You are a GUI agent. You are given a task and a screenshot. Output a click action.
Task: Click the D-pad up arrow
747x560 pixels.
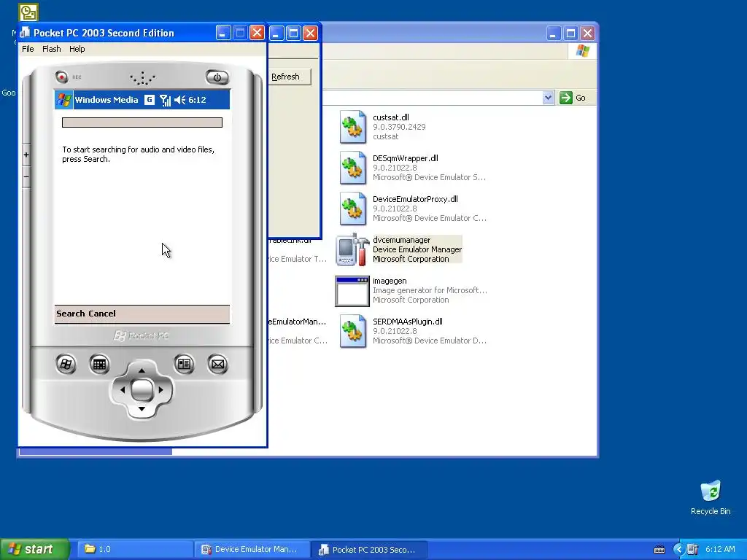point(142,370)
